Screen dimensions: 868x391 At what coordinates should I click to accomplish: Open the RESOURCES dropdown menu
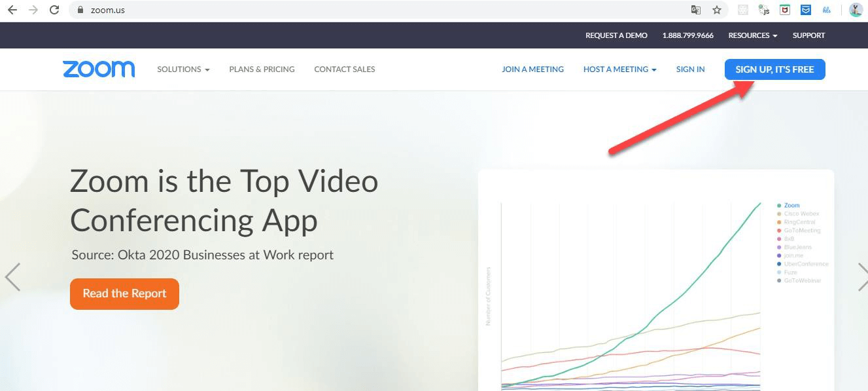click(752, 35)
